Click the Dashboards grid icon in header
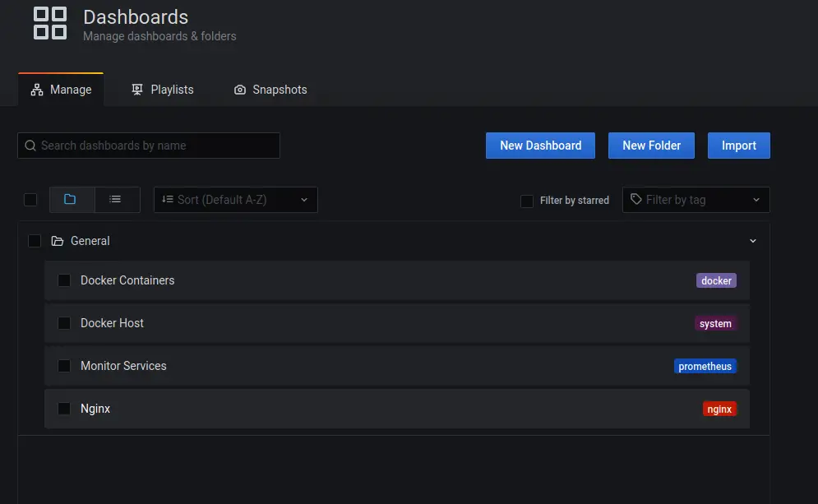The height and width of the screenshot is (504, 818). 50,23
